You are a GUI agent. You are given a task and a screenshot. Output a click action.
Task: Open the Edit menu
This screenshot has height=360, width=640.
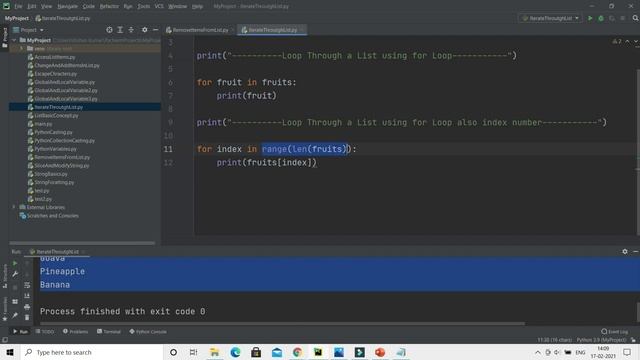[32, 6]
